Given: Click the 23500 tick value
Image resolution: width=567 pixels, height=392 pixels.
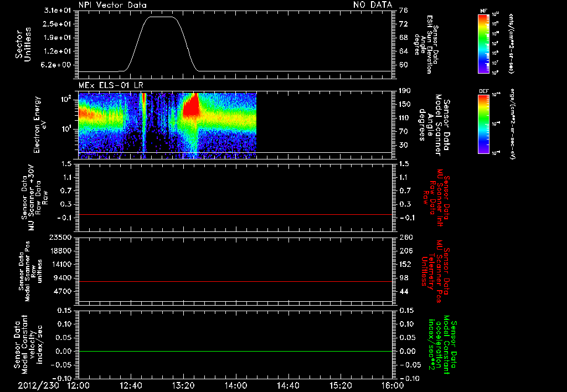Looking at the screenshot, I should pyautogui.click(x=60, y=237).
